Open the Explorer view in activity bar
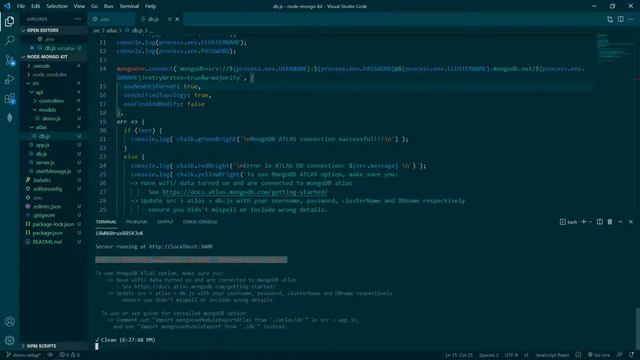The width and height of the screenshot is (640, 360). 9,21
